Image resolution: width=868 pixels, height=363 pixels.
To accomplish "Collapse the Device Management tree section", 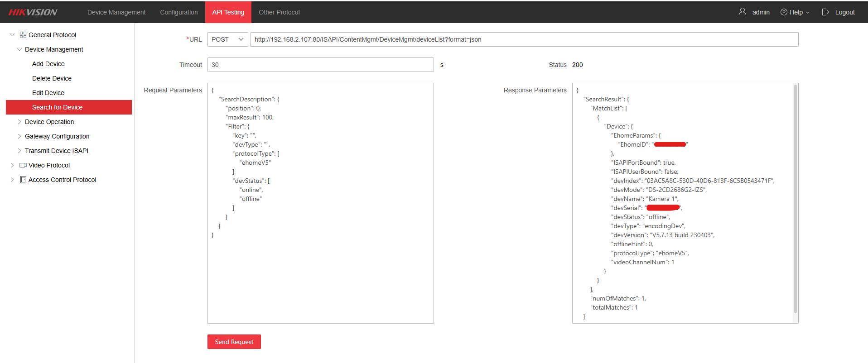I will (x=19, y=49).
